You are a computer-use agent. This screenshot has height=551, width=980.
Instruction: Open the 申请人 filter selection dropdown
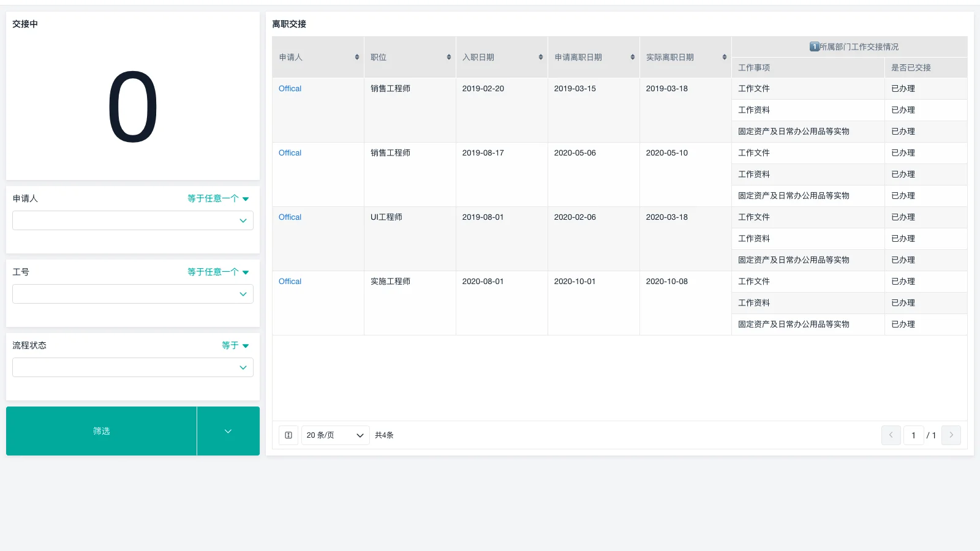pos(132,220)
